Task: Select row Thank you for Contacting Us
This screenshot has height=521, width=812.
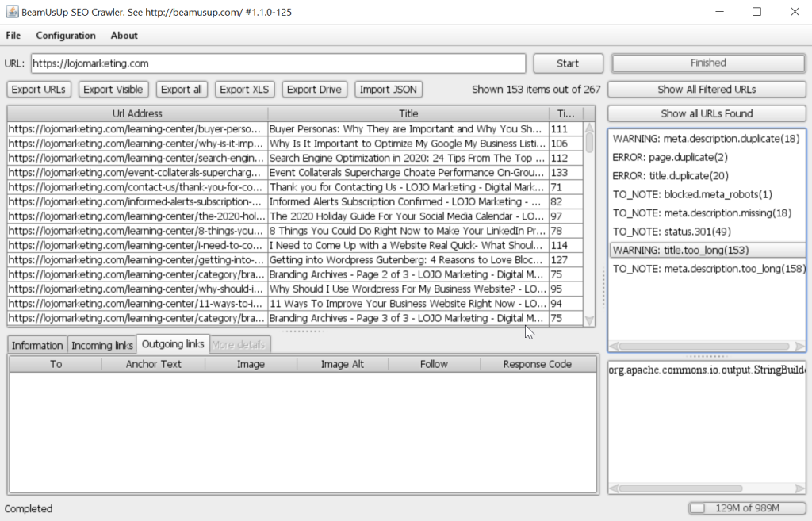Action: tap(295, 187)
